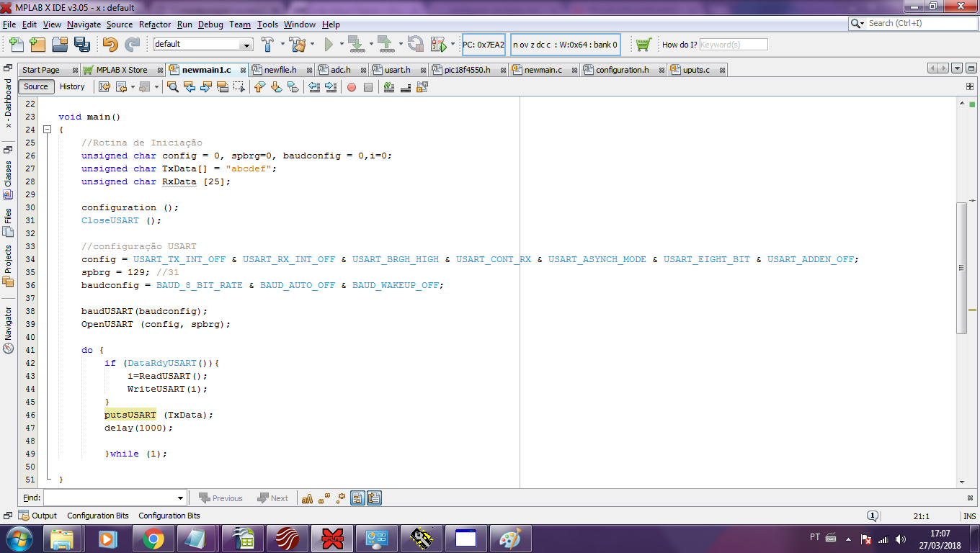The image size is (980, 553).
Task: Click editor vertical scrollbar thumb
Action: (961, 268)
